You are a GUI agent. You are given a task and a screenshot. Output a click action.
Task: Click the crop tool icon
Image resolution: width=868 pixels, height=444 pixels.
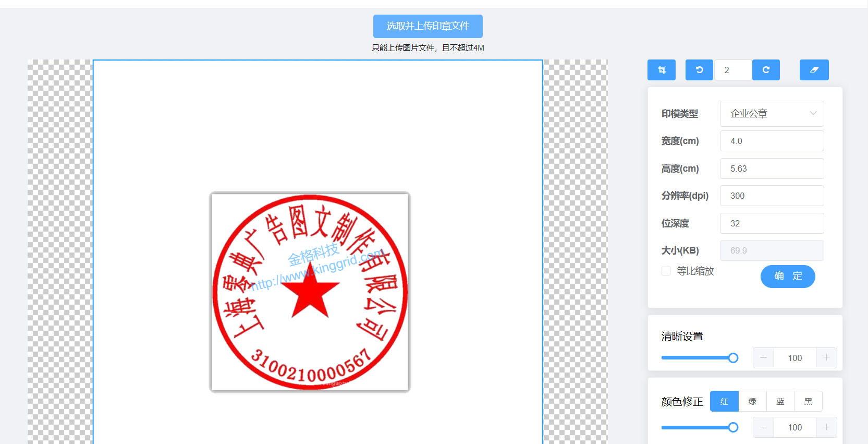pos(661,70)
